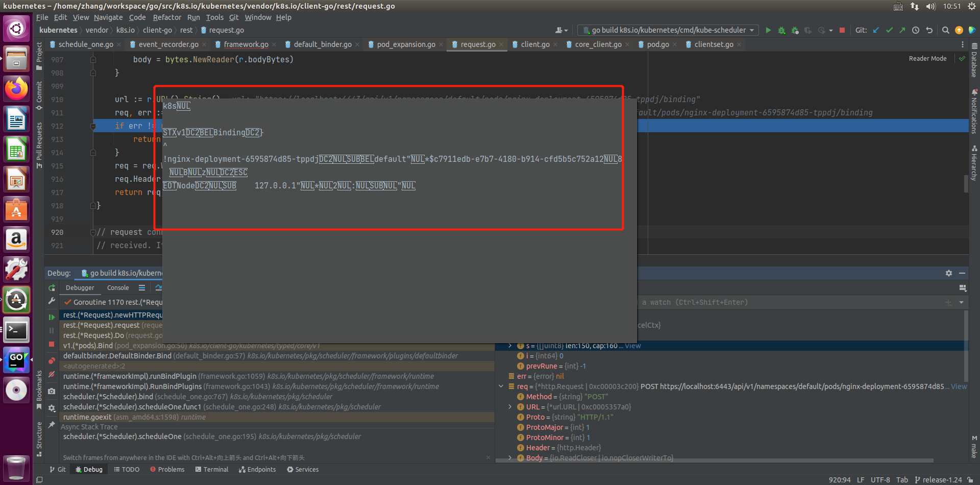Viewport: 980px width, 485px height.
Task: Run the kube-scheduler configuration
Action: tap(768, 30)
